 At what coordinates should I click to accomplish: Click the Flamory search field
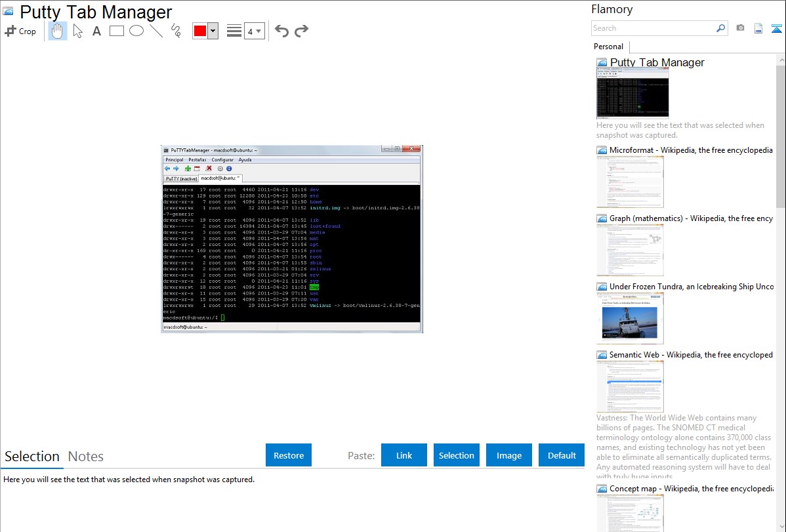coord(653,28)
